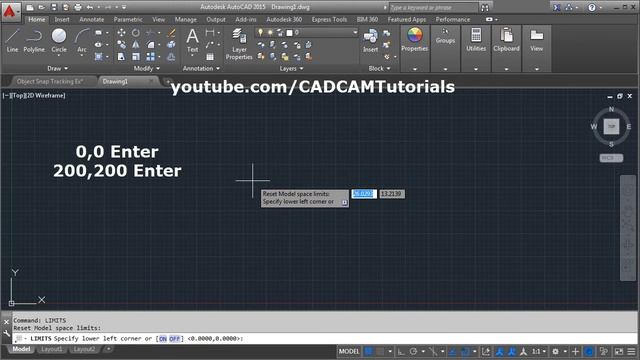The image size is (640, 360).
Task: Click the viewport controls Top label
Action: [x=18, y=96]
